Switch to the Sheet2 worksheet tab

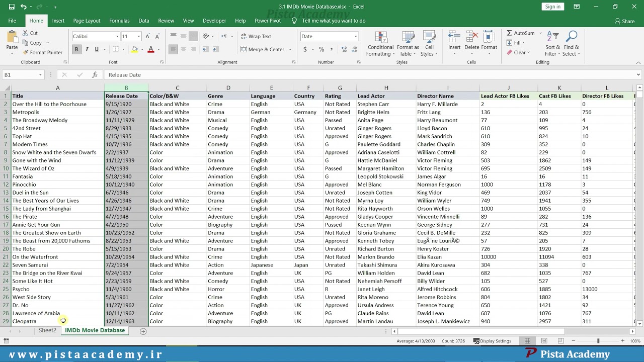48,330
